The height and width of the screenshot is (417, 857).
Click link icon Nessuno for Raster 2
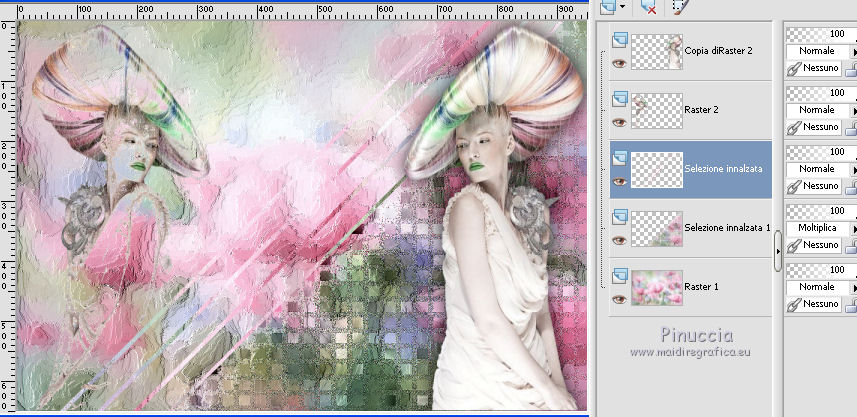[x=794, y=127]
